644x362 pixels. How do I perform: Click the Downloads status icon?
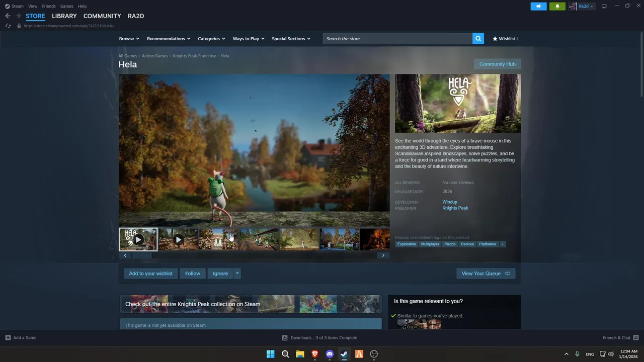(285, 338)
